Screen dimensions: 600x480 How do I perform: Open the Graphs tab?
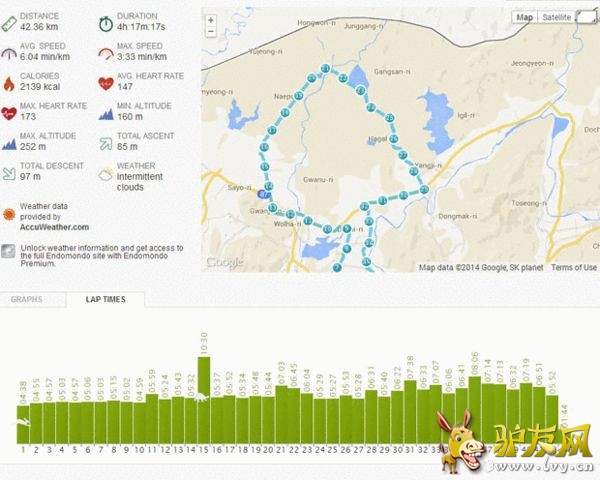click(x=27, y=299)
